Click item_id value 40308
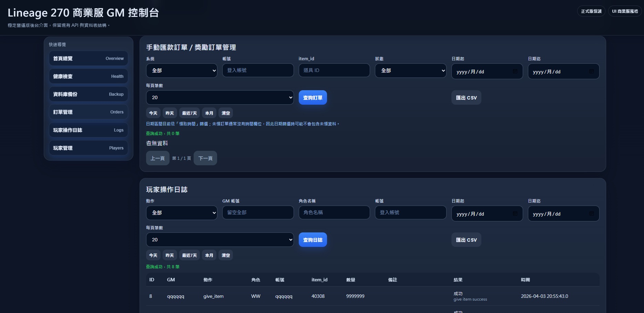The width and height of the screenshot is (644, 313). coord(318,296)
